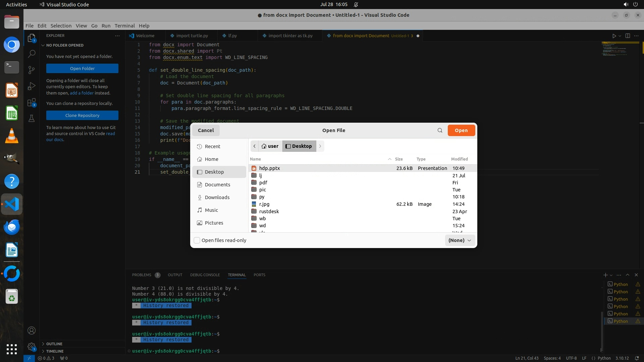Open the Terminal menu
644x362 pixels.
pos(124,26)
